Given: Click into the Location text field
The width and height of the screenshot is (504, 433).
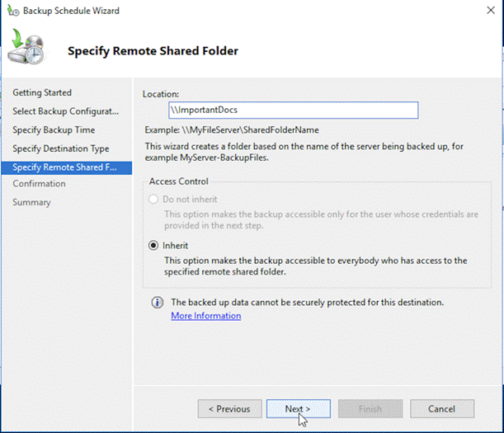Looking at the screenshot, I should (292, 111).
